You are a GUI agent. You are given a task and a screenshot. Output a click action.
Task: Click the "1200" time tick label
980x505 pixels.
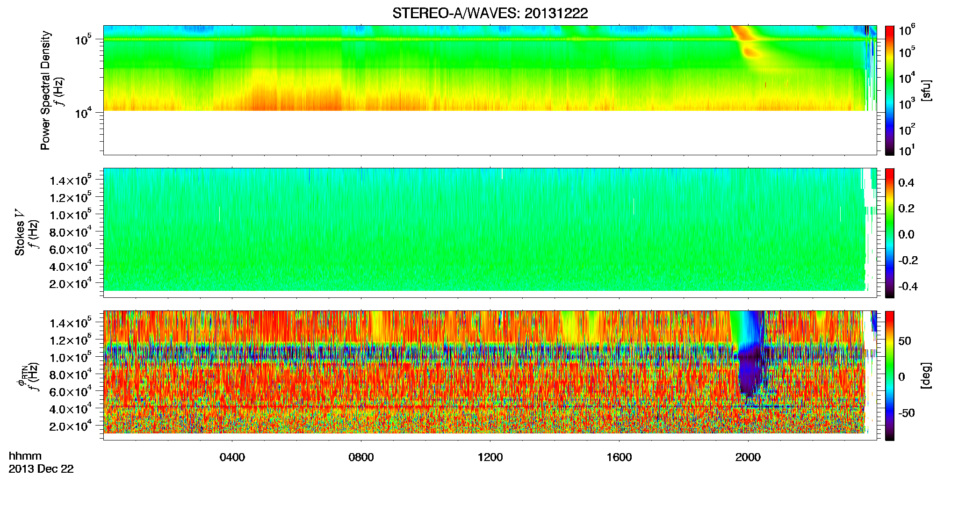(x=490, y=457)
